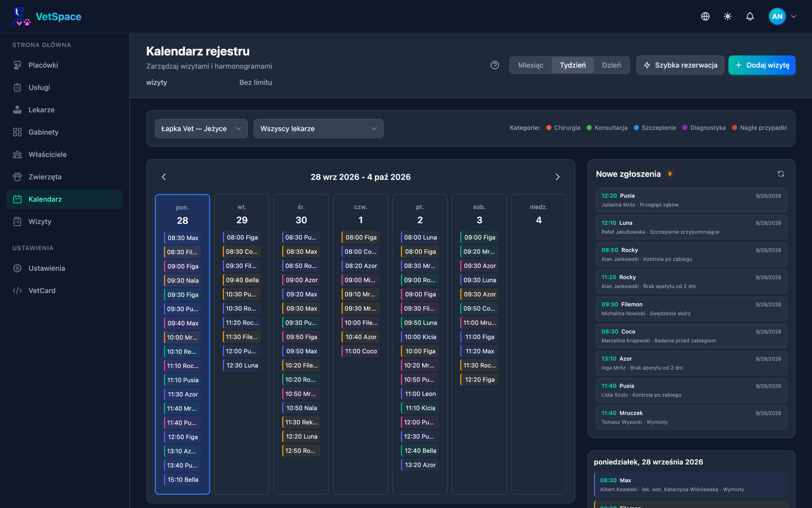Open Lekarze in the sidebar
812x508 pixels.
coord(65,110)
